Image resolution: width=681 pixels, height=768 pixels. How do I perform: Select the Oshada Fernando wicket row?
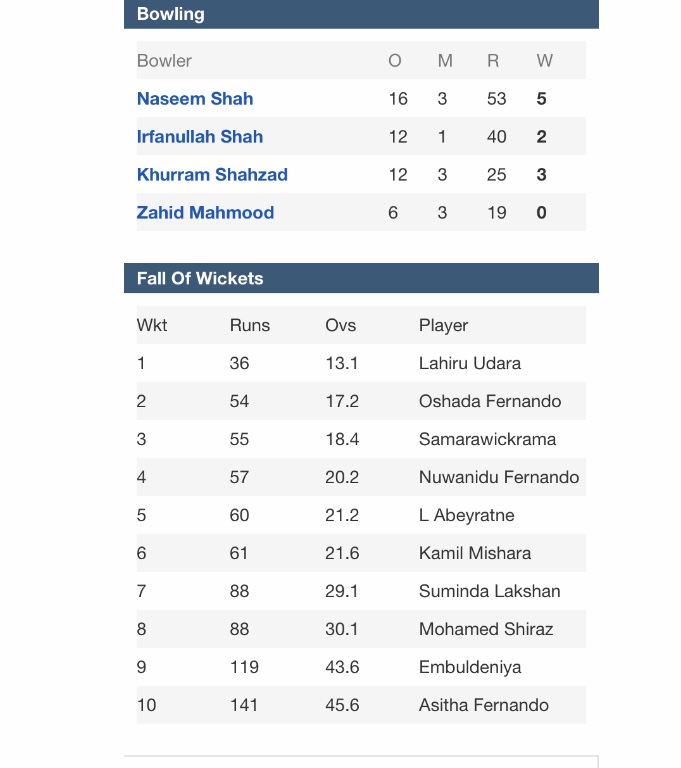(x=361, y=401)
